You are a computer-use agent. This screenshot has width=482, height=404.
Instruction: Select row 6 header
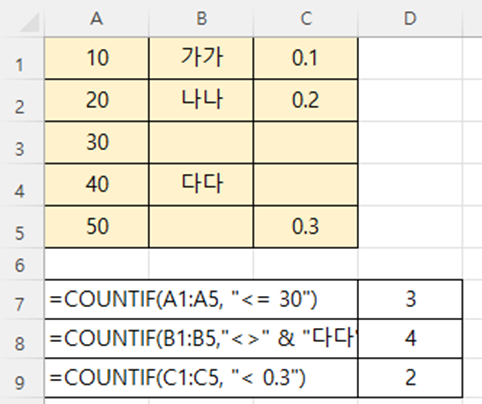click(22, 265)
